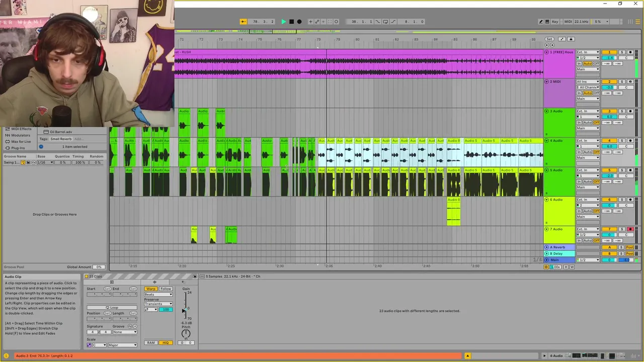Open the transient loop mode dropdown
This screenshot has height=362, width=644.
tap(151, 310)
